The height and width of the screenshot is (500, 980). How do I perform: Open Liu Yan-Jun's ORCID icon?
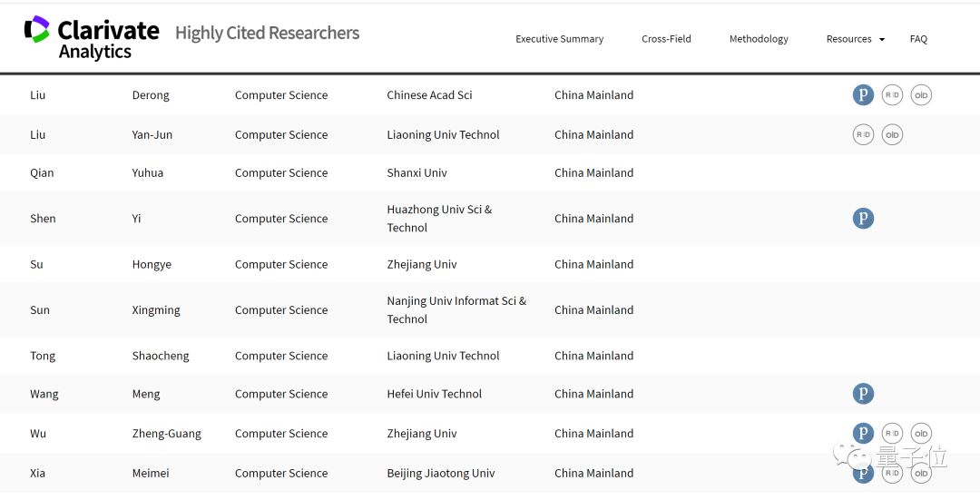click(x=892, y=135)
